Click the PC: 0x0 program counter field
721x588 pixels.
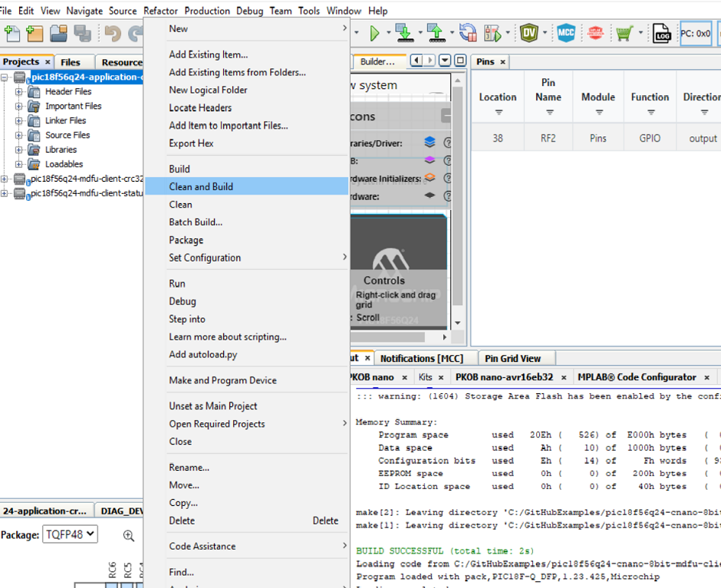point(696,34)
